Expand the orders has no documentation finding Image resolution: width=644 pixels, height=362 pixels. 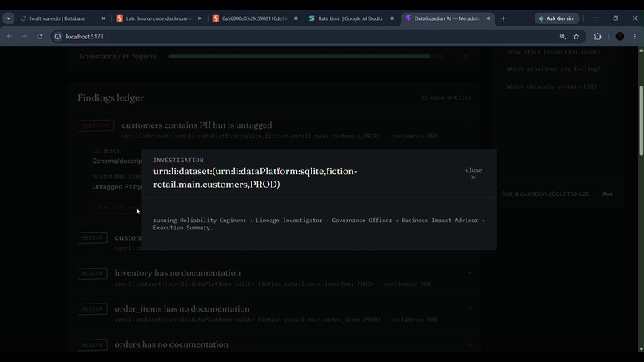pyautogui.click(x=470, y=344)
